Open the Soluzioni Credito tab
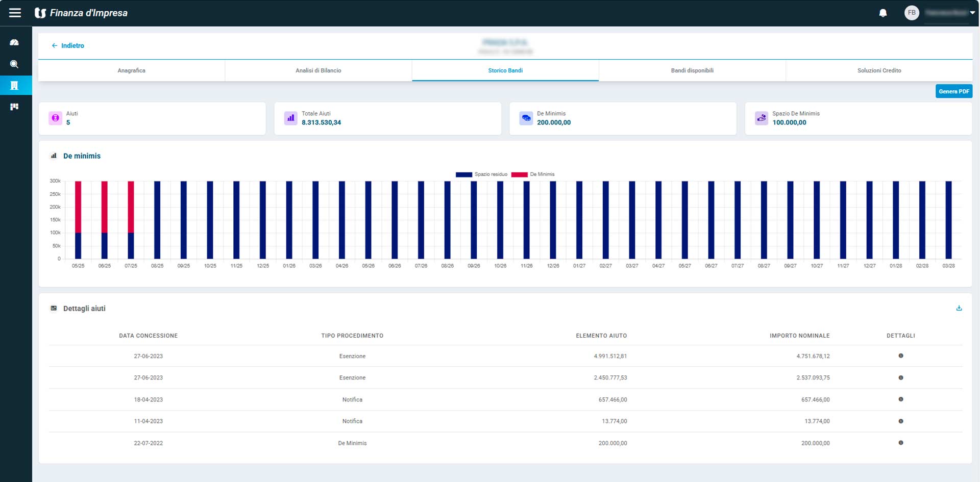 pos(879,70)
